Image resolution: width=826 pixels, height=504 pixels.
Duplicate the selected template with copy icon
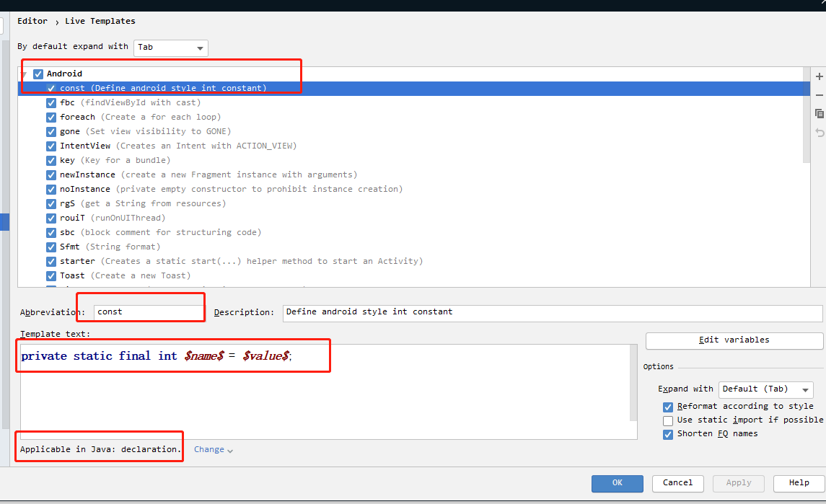[820, 114]
